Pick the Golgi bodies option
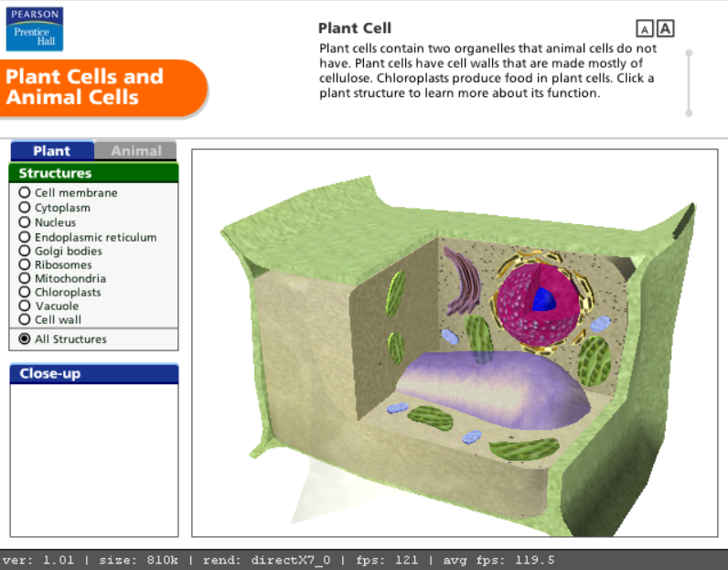 tap(25, 251)
